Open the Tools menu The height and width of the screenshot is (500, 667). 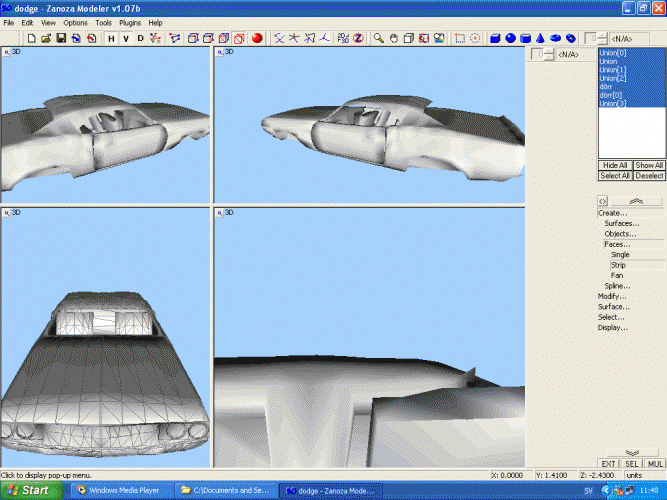coord(103,22)
